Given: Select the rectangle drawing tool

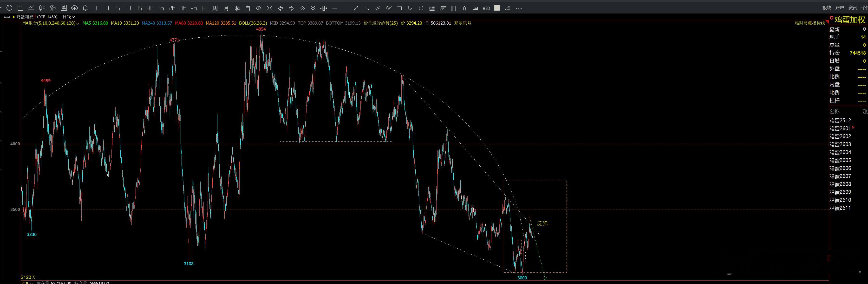Looking at the screenshot, I should (399, 8).
